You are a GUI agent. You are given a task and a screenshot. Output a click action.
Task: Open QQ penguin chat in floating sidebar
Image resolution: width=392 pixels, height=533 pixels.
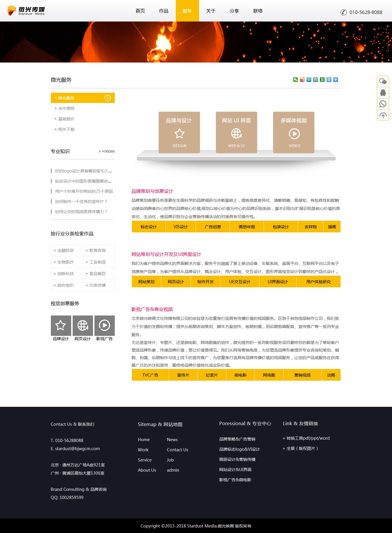pyautogui.click(x=383, y=93)
